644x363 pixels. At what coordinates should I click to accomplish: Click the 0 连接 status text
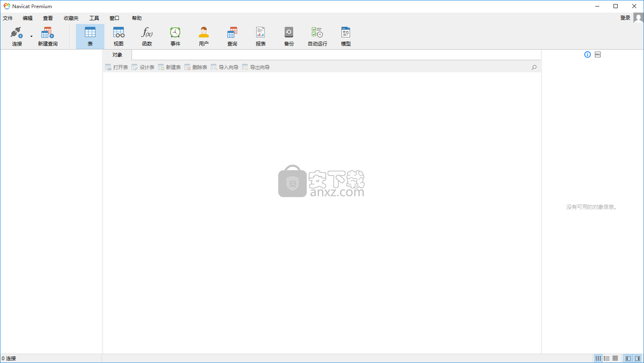tap(9, 359)
